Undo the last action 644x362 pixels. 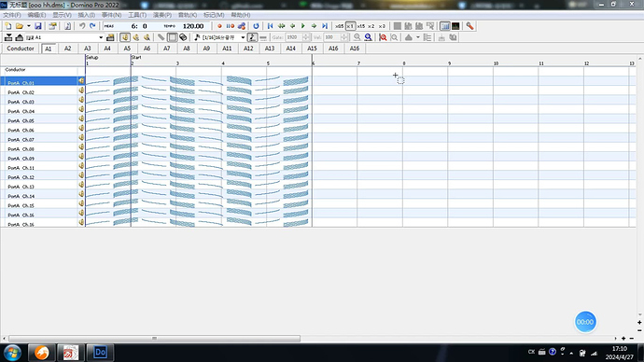pos(82,26)
